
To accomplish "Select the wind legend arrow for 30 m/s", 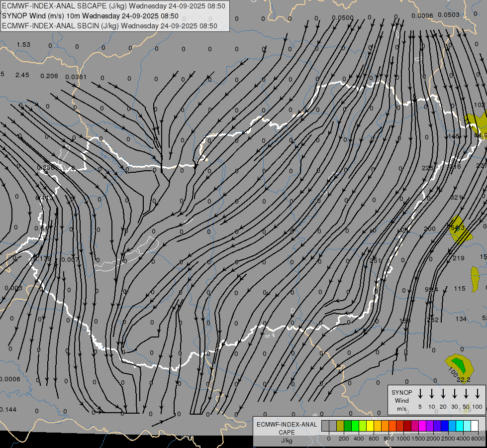I will (454, 393).
